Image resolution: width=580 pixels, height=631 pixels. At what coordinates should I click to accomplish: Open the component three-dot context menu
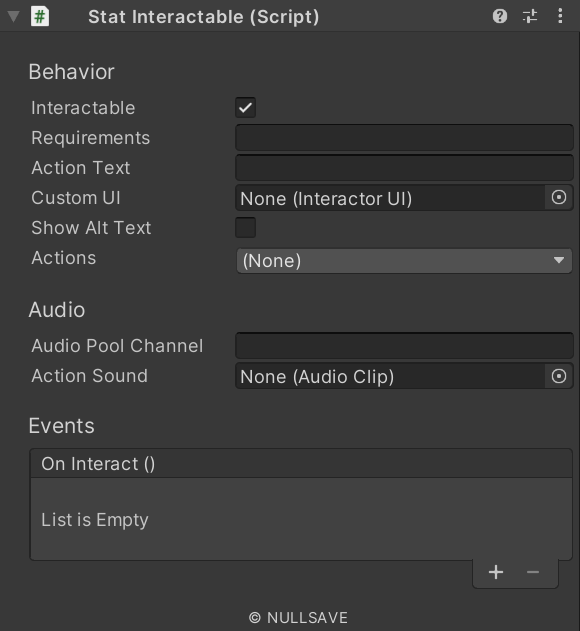tap(560, 16)
